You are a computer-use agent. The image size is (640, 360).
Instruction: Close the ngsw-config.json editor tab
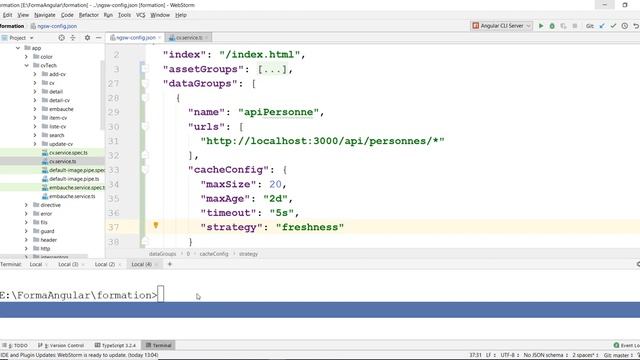coord(159,38)
